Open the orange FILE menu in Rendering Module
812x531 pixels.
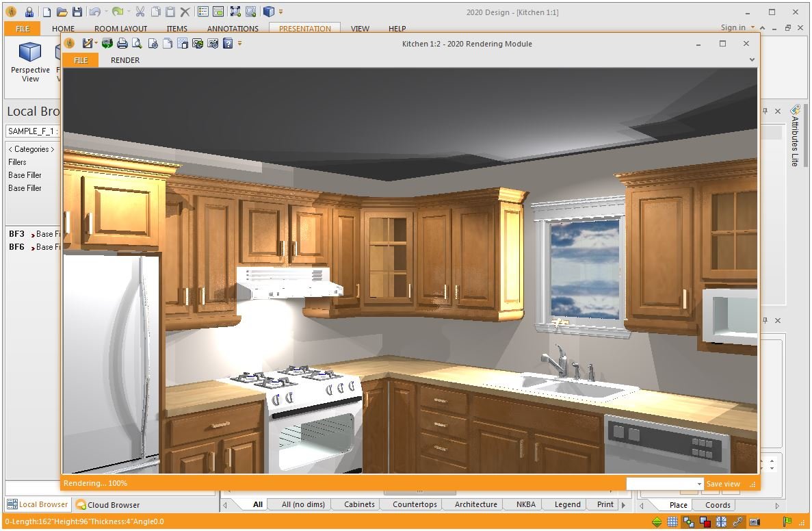click(x=81, y=60)
